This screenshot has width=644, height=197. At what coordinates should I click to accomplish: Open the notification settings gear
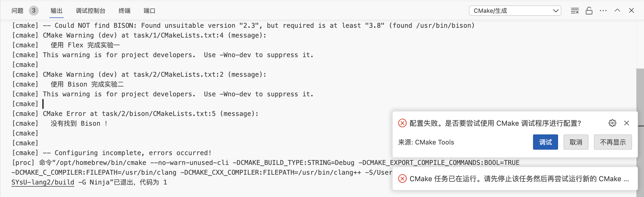(612, 123)
